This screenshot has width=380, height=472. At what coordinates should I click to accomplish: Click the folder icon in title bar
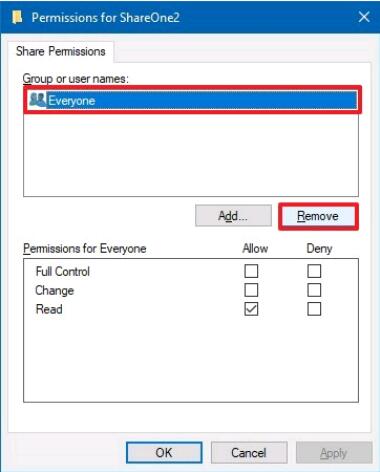(x=17, y=17)
